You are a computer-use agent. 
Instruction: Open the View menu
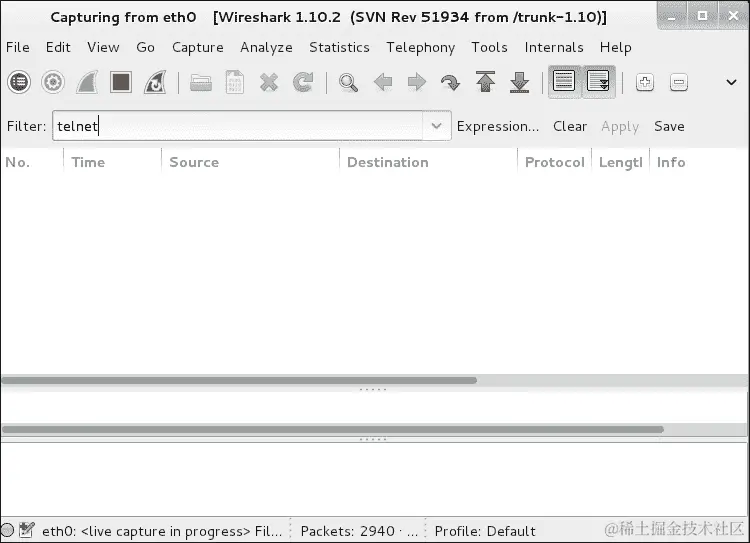[x=103, y=47]
